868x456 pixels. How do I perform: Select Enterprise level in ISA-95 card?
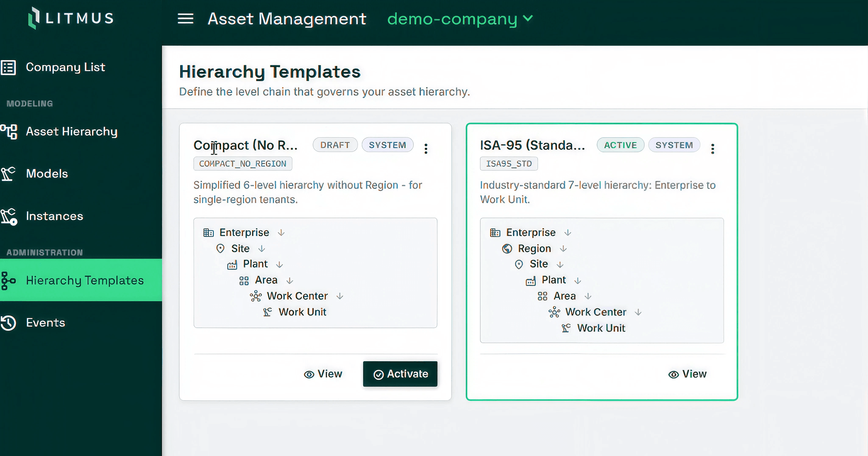pos(531,233)
